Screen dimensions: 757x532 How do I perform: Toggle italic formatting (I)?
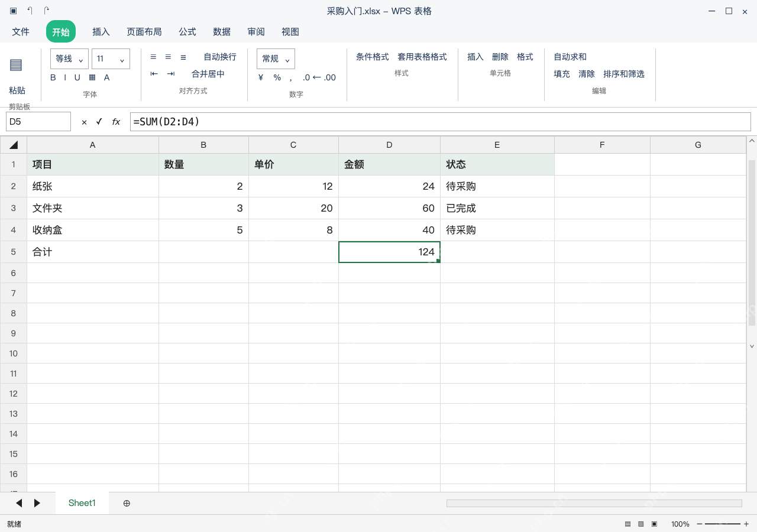65,77
